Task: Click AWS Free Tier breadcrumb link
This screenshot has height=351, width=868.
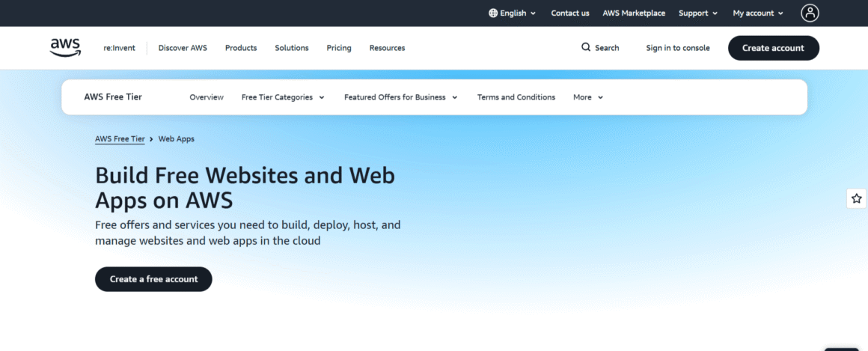Action: pyautogui.click(x=120, y=139)
